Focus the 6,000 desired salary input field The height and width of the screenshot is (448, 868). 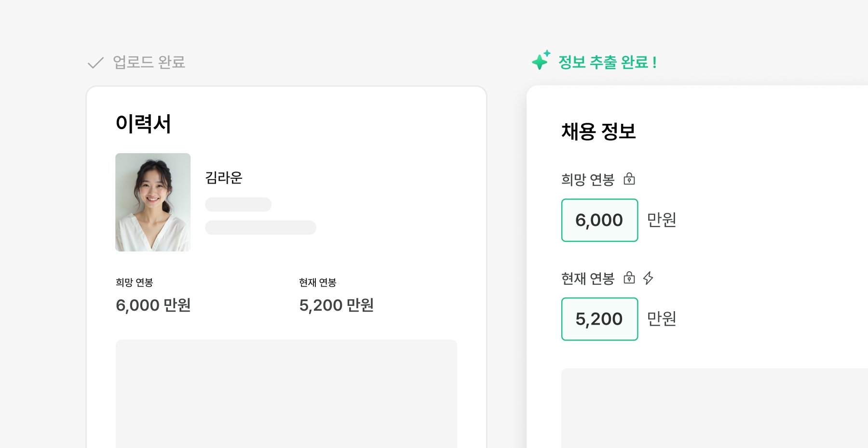click(599, 220)
